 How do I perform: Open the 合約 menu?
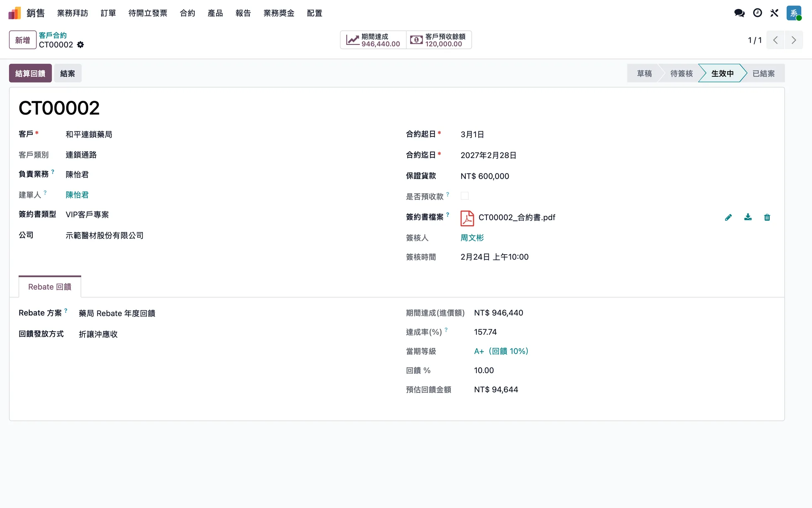187,13
